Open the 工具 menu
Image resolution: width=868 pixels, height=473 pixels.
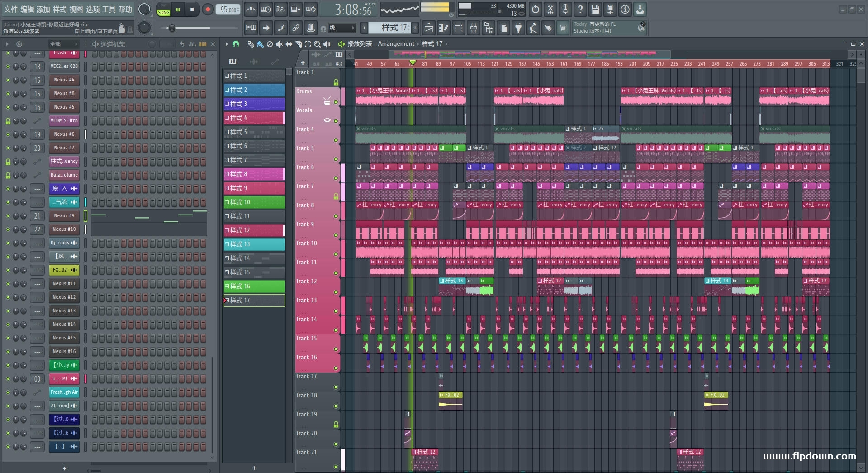(109, 9)
